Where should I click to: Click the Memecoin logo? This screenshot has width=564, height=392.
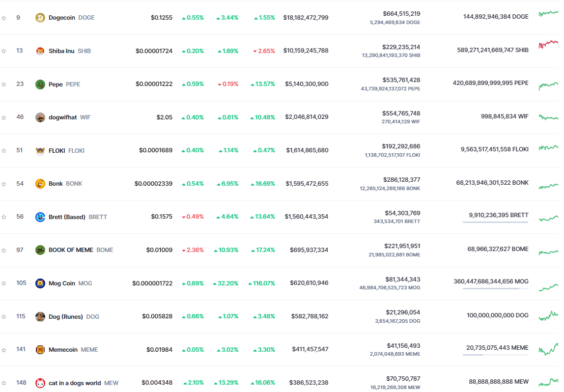click(40, 350)
